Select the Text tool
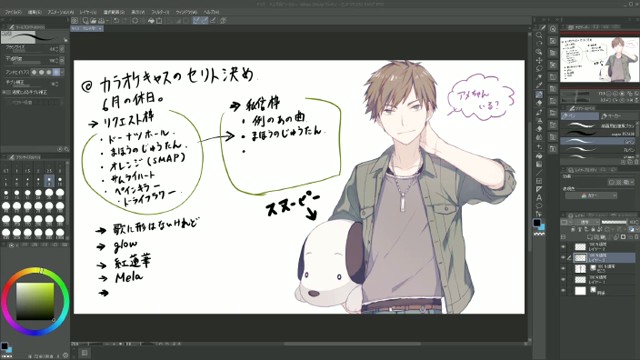This screenshot has height=360, width=640. (539, 198)
